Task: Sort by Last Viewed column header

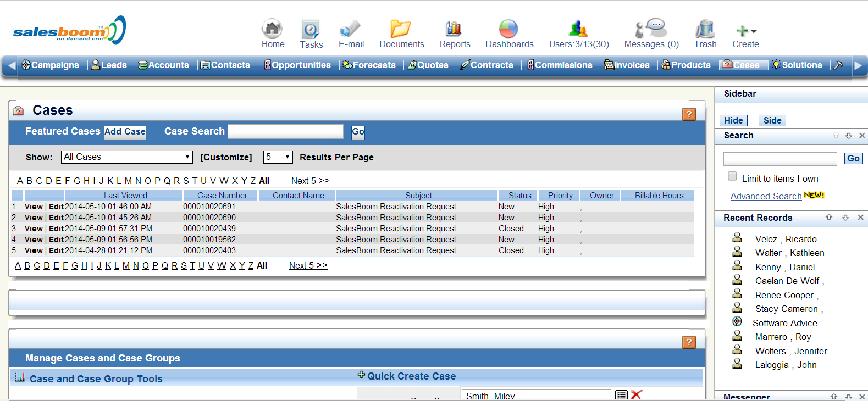Action: coord(125,196)
